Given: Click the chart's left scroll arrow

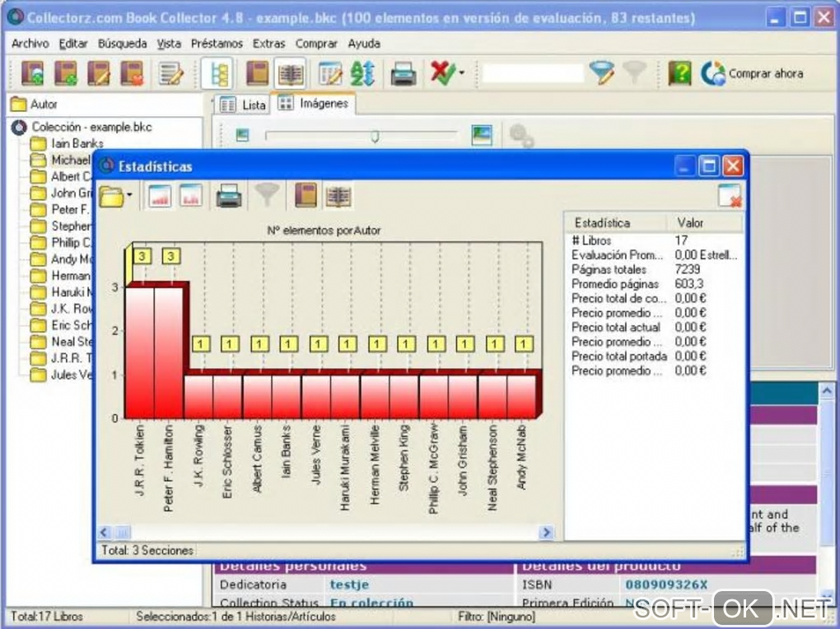Looking at the screenshot, I should click(x=105, y=532).
